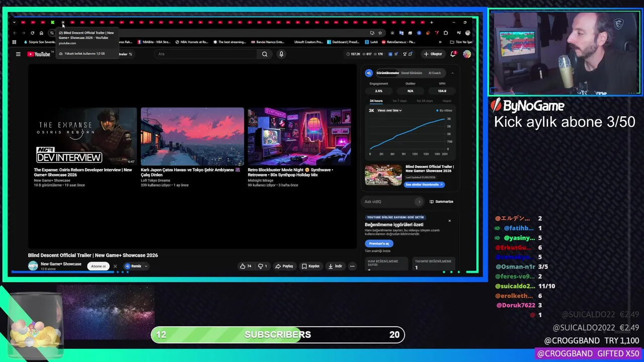Open the New Game+ Showcase channel avatar
The width and height of the screenshot is (644, 362).
tap(33, 266)
